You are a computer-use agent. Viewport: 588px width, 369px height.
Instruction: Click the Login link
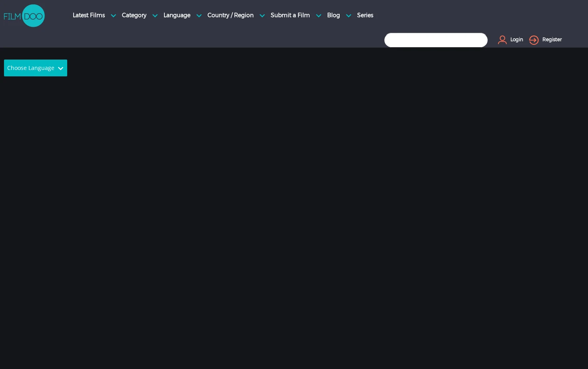[516, 40]
